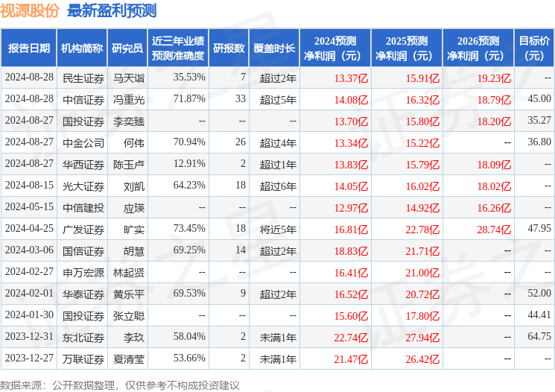This screenshot has height=392, width=555.
Task: Select researcher 张立聪
Action: pyautogui.click(x=129, y=315)
